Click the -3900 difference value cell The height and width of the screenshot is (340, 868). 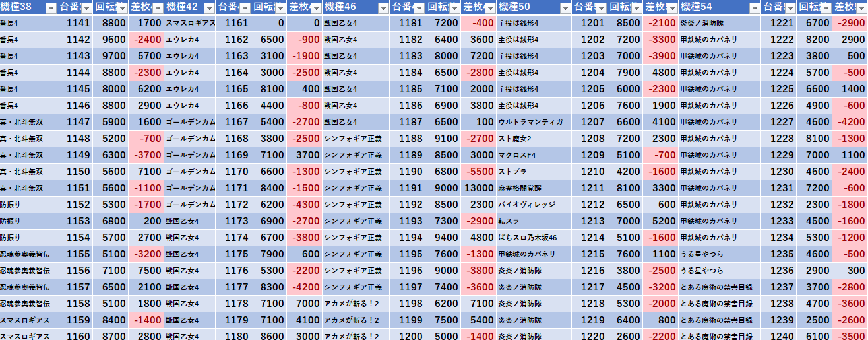pos(660,56)
